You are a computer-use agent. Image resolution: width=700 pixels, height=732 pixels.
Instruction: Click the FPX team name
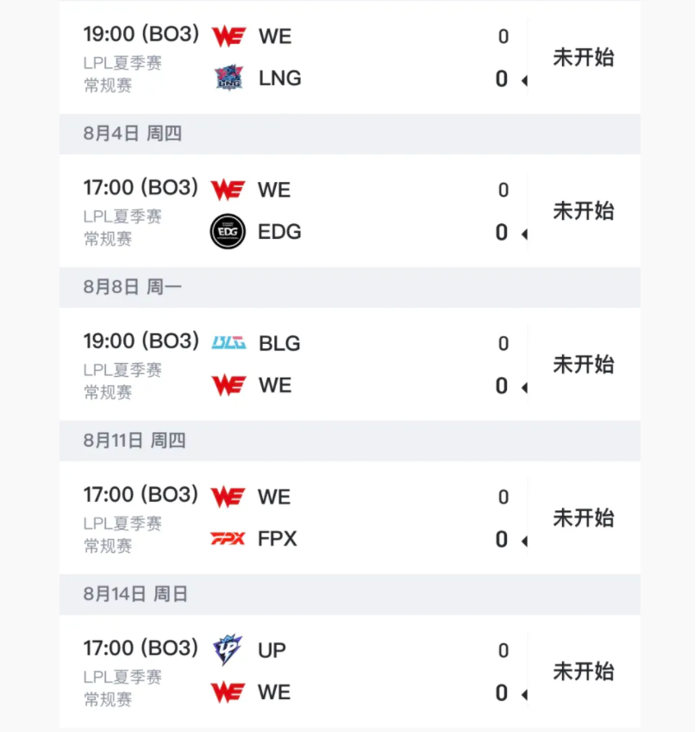pos(278,539)
